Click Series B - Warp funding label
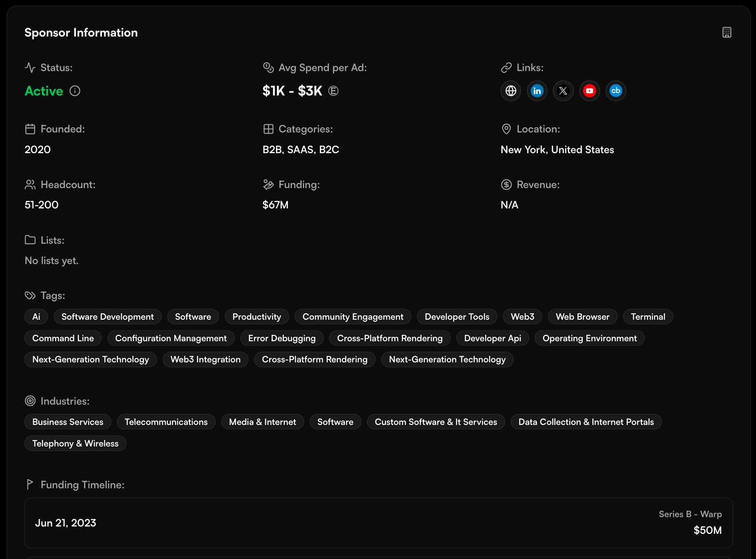The height and width of the screenshot is (559, 756). tap(690, 514)
